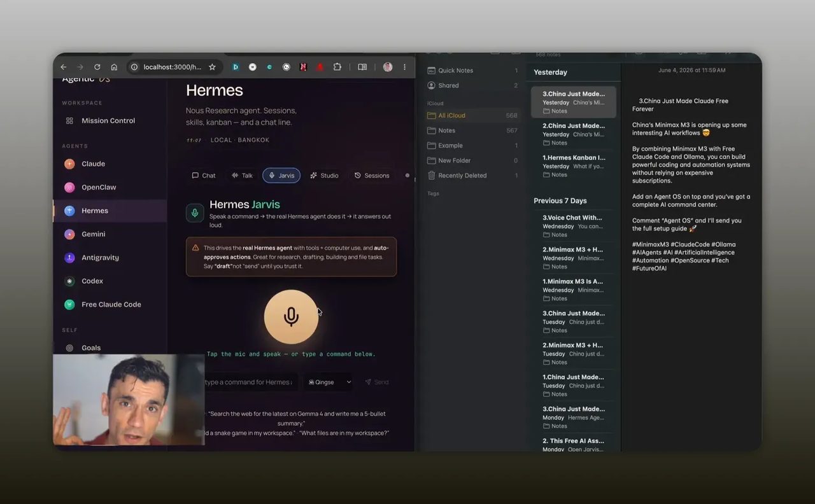Open the 1.Minimax M3 Is A note
This screenshot has width=815, height=504.
click(x=574, y=290)
